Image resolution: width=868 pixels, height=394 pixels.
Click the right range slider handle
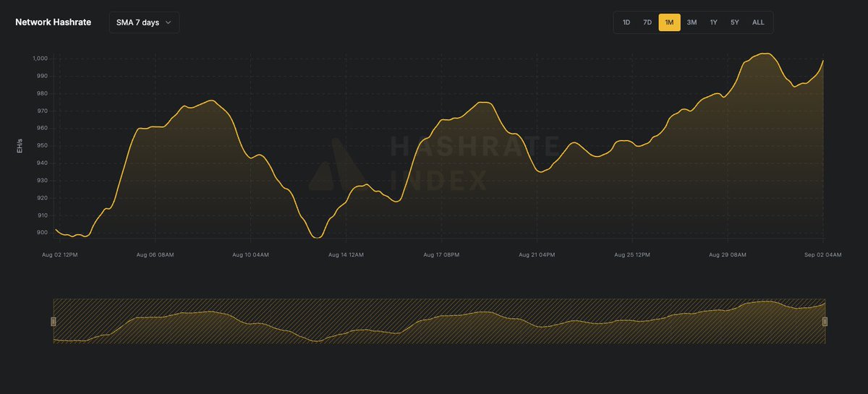(825, 321)
